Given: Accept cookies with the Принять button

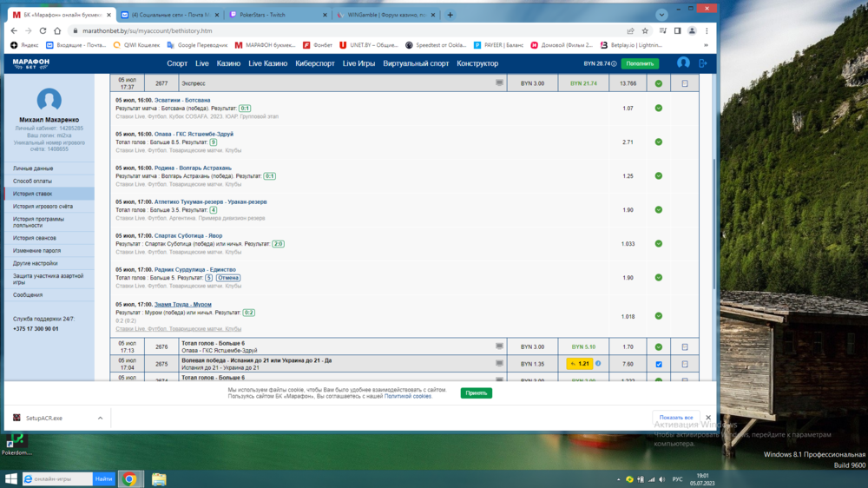Looking at the screenshot, I should click(476, 393).
